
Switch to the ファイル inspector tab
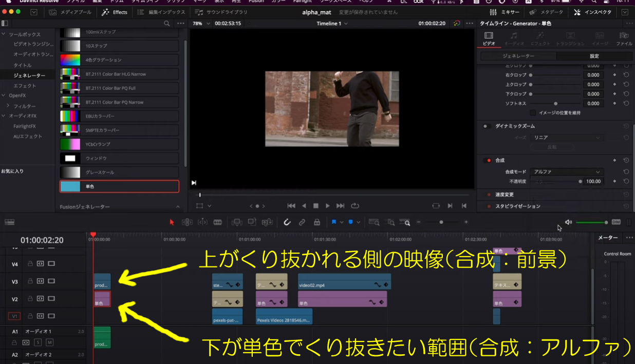pos(624,39)
